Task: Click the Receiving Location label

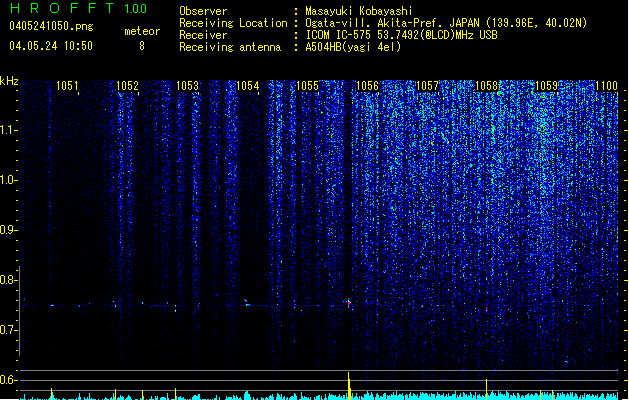Action: point(233,23)
